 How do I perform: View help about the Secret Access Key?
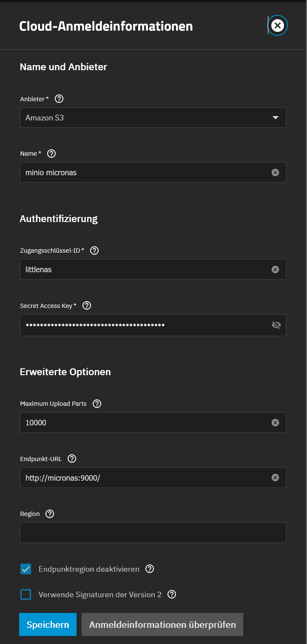(x=86, y=305)
